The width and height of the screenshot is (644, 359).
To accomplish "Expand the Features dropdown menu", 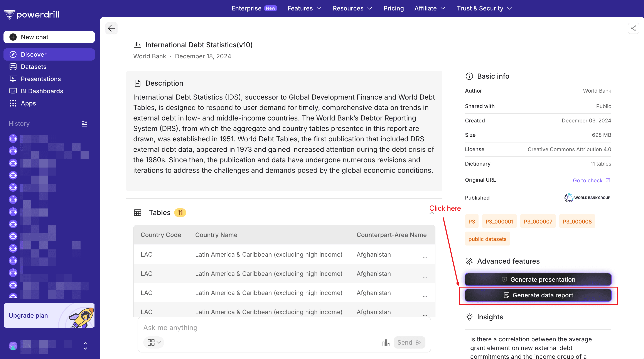I will click(304, 8).
